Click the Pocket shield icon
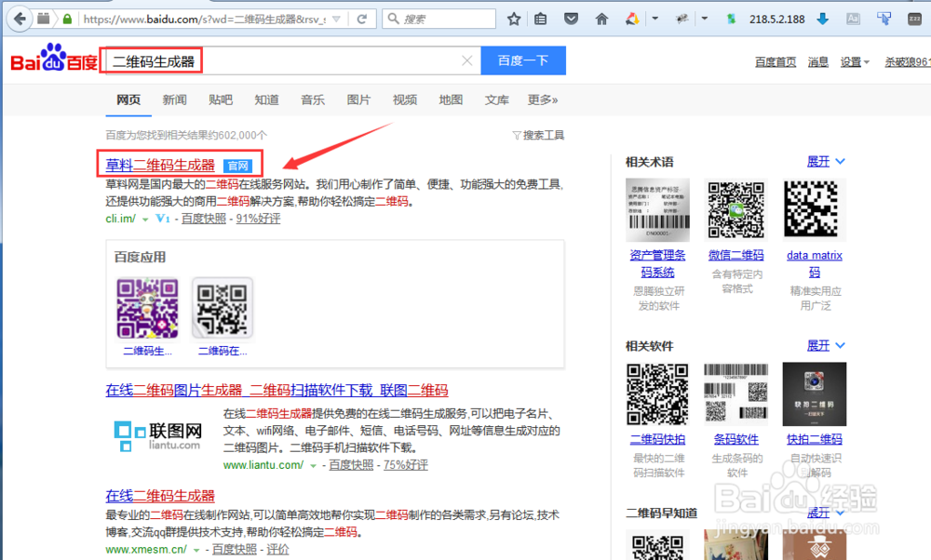Screen dimensions: 931x560 [572, 19]
